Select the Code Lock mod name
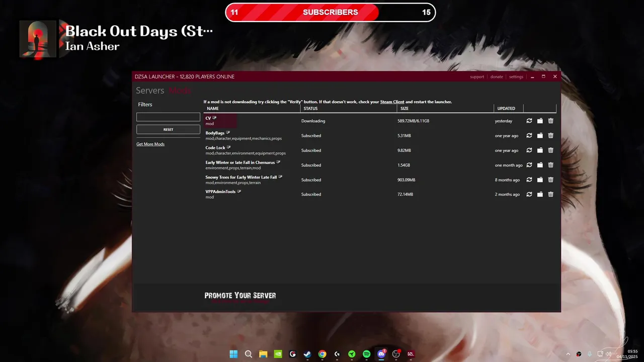Screen dimensions: 644x362 215,148
